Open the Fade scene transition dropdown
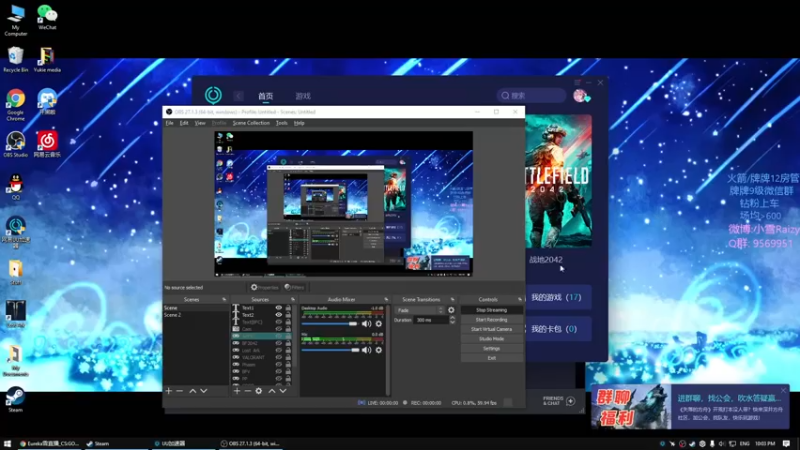800x450 pixels. [x=420, y=310]
